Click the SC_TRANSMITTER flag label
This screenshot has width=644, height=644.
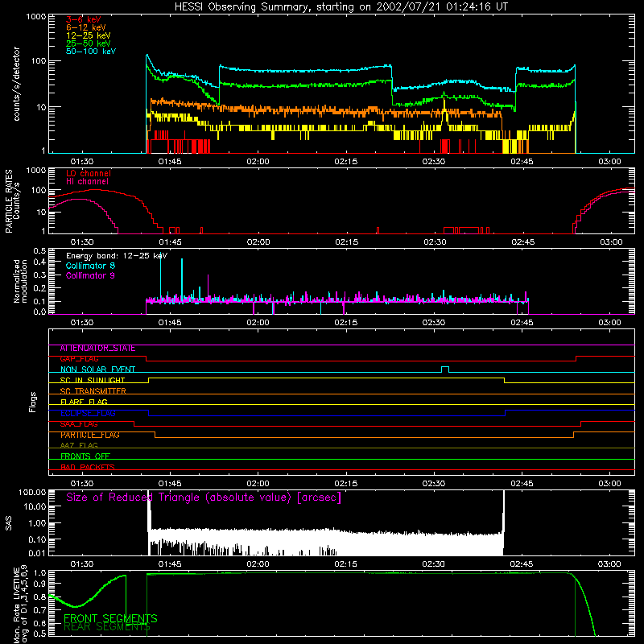point(93,391)
